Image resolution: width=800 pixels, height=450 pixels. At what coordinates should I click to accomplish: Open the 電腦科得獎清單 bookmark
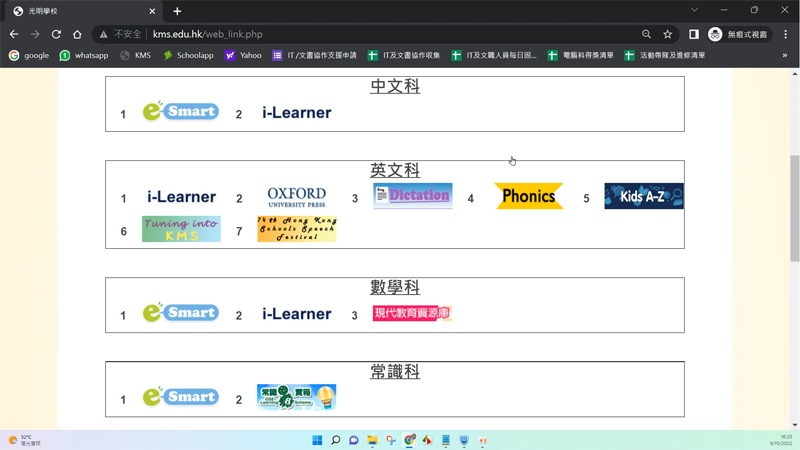581,55
